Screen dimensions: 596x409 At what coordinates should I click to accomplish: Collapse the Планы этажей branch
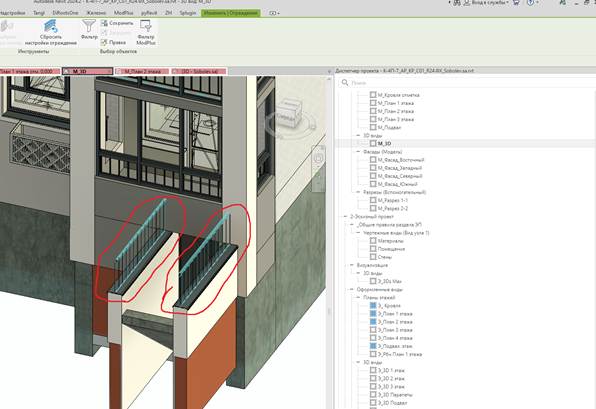[x=358, y=298]
